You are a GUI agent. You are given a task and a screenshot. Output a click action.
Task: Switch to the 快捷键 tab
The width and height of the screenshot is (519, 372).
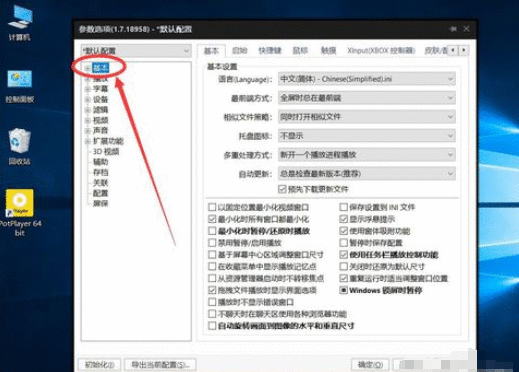point(270,51)
